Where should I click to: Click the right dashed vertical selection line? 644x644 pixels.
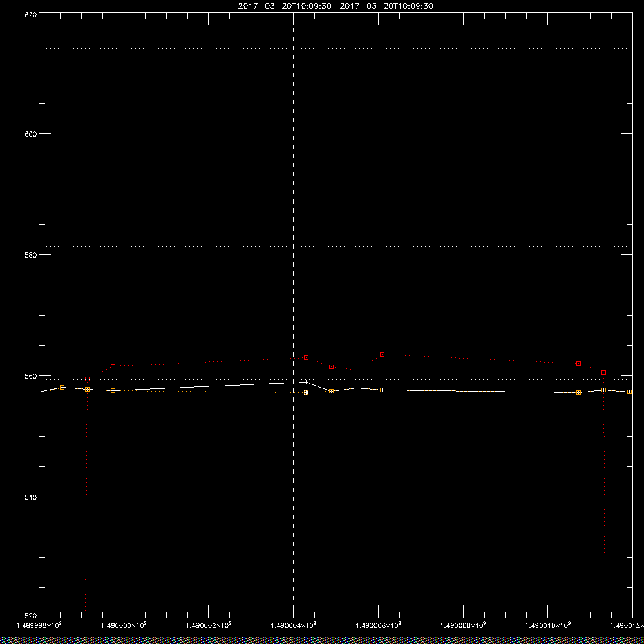pyautogui.click(x=319, y=315)
